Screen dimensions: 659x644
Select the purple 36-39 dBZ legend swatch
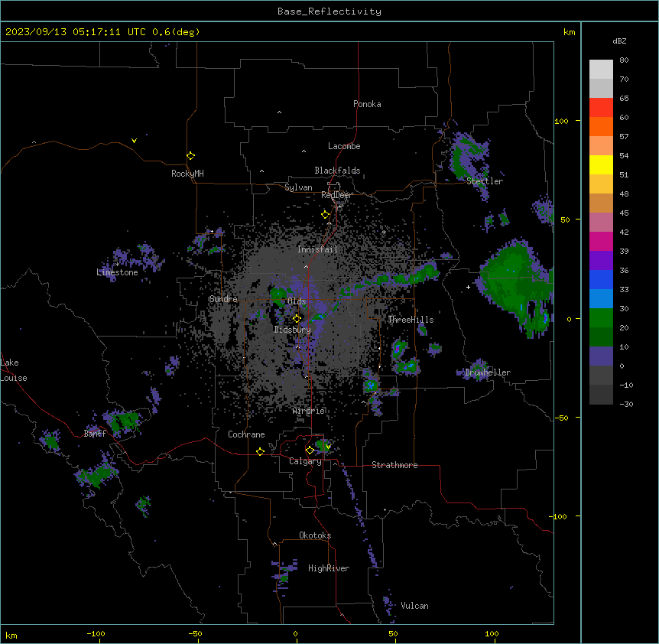(601, 261)
